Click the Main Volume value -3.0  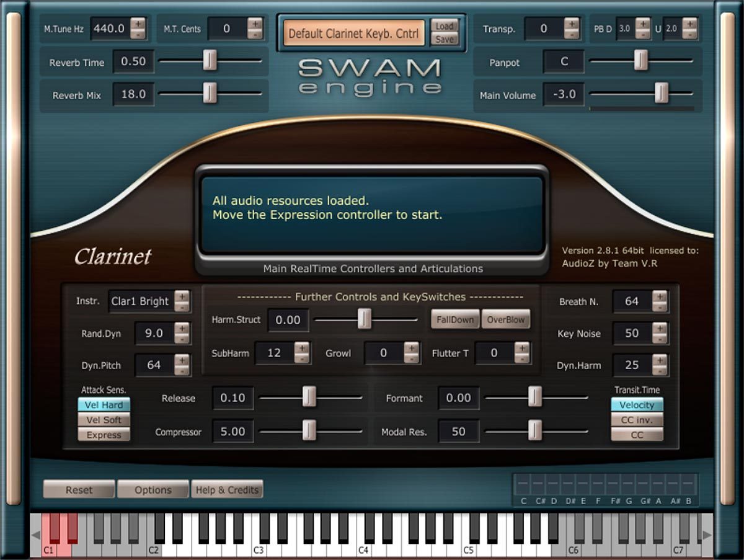click(x=564, y=94)
